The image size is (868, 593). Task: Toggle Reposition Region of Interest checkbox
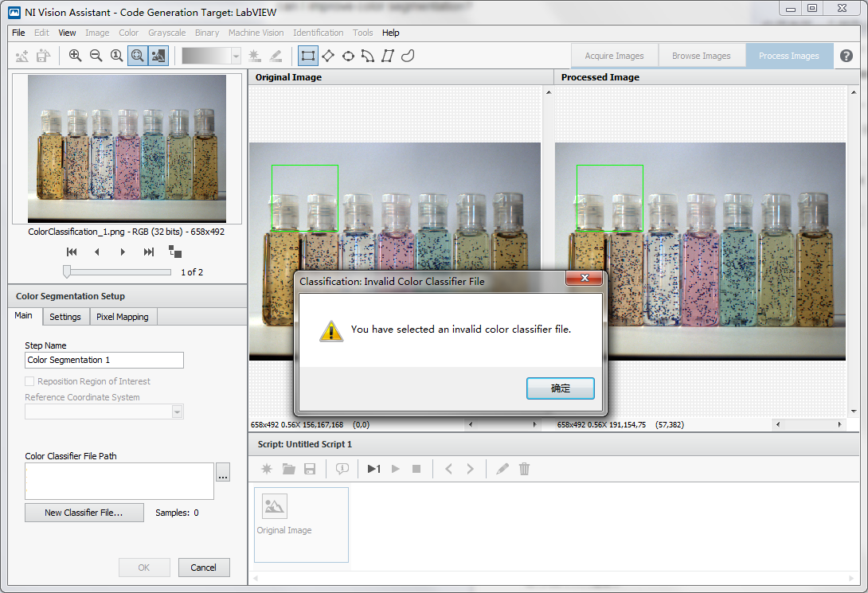30,381
